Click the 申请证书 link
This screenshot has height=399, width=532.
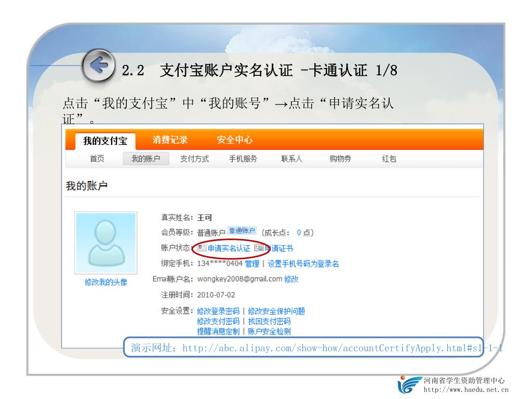point(279,248)
